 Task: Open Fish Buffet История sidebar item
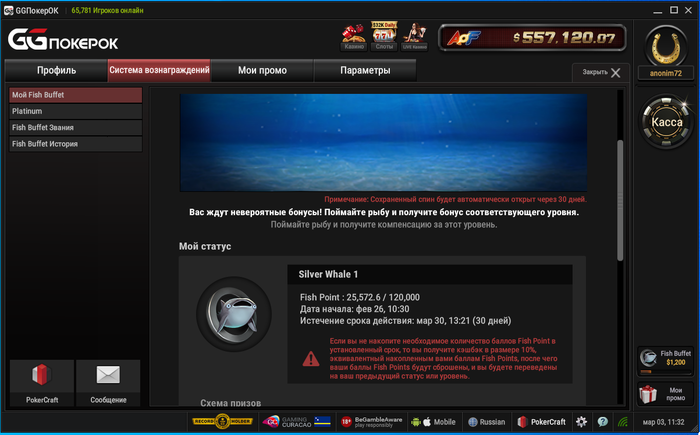click(75, 144)
